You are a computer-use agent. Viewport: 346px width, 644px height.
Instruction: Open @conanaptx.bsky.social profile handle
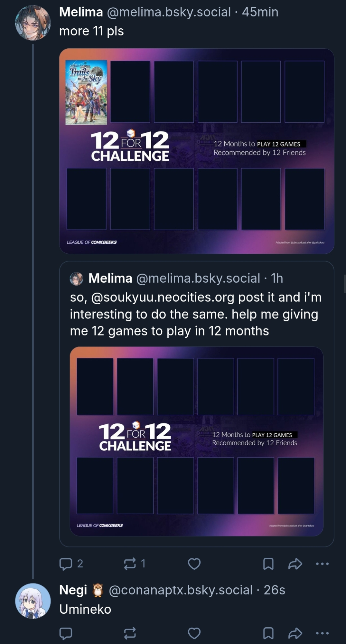pyautogui.click(x=181, y=590)
